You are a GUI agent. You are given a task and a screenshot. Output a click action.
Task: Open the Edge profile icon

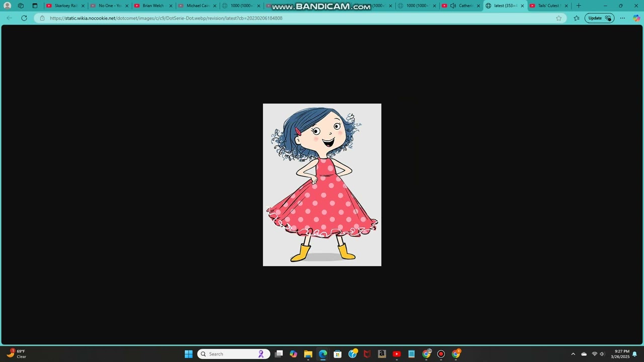pyautogui.click(x=8, y=6)
